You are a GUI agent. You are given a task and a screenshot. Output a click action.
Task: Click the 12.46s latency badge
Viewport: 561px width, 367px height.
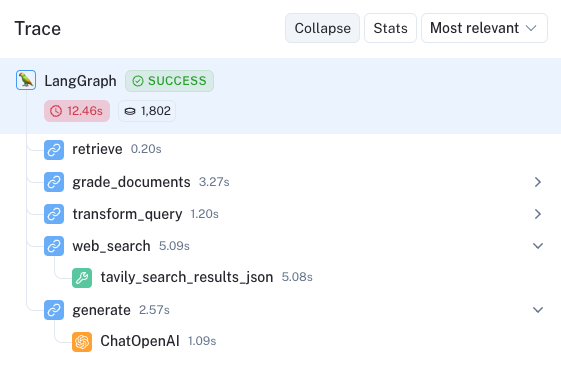[x=77, y=111]
